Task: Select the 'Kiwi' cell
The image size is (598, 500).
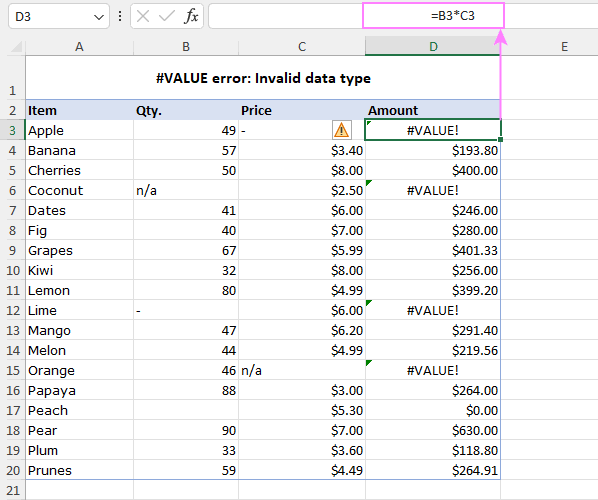Action: click(79, 270)
